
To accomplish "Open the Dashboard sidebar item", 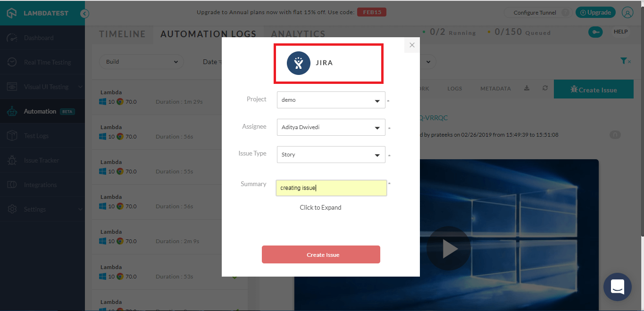I will pyautogui.click(x=39, y=38).
